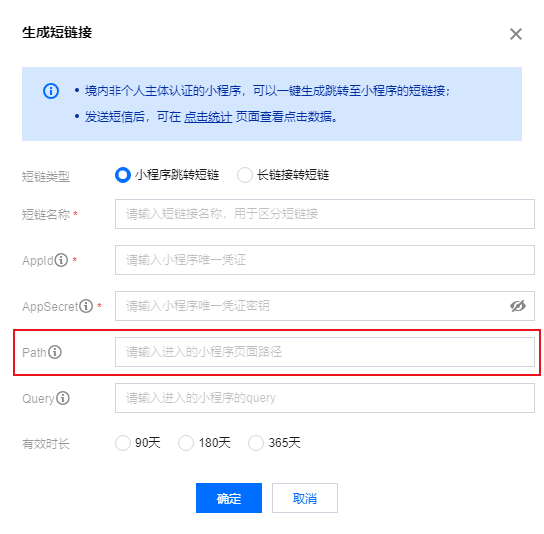Viewport: 544px width, 534px height.
Task: Click the Query info icon
Action: pyautogui.click(x=63, y=398)
